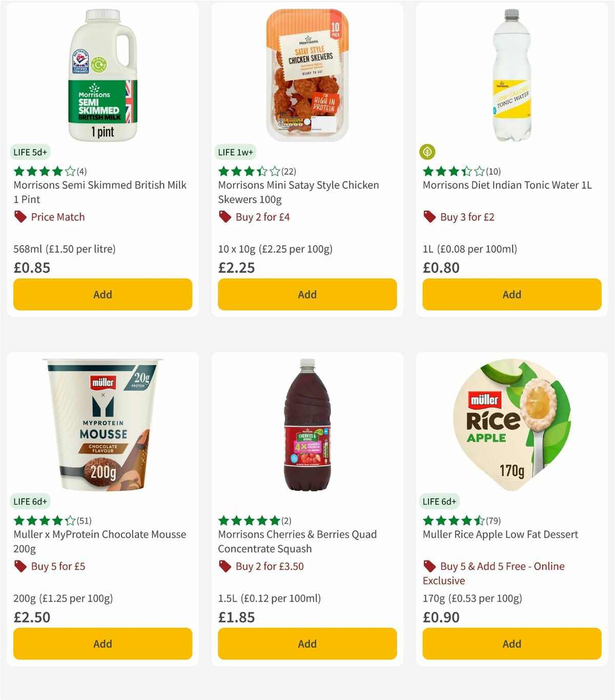
Task: Add the Mini Satay Chicken Skewers to basket
Action: 306,294
